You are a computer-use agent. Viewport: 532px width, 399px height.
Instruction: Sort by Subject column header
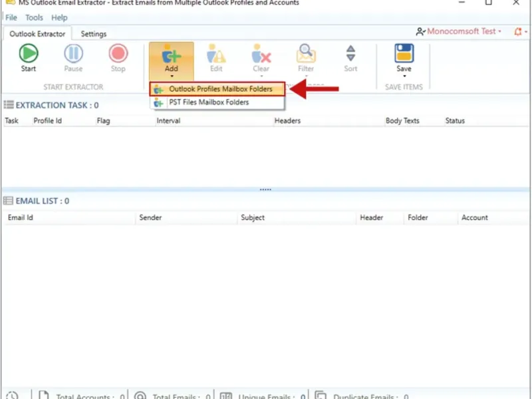[x=253, y=217]
